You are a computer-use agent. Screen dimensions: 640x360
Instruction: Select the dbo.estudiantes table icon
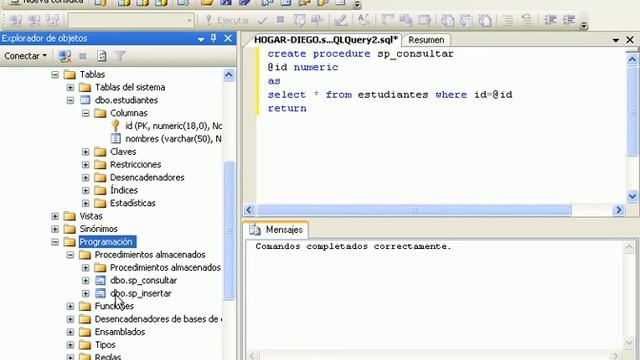tap(85, 100)
